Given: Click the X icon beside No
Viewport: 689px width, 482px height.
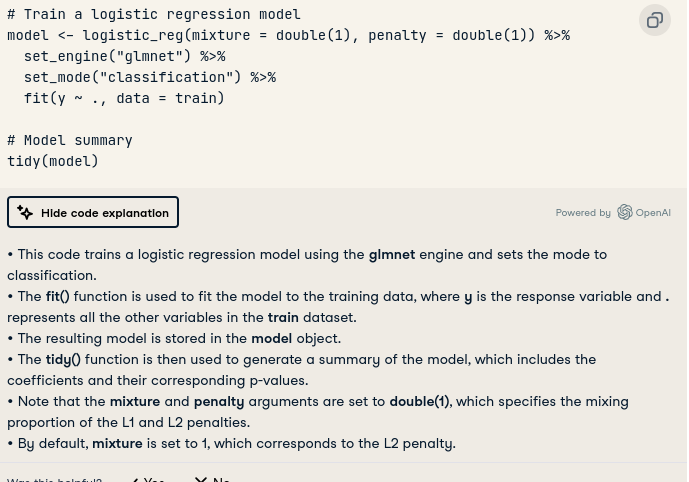Looking at the screenshot, I should pyautogui.click(x=201, y=479).
